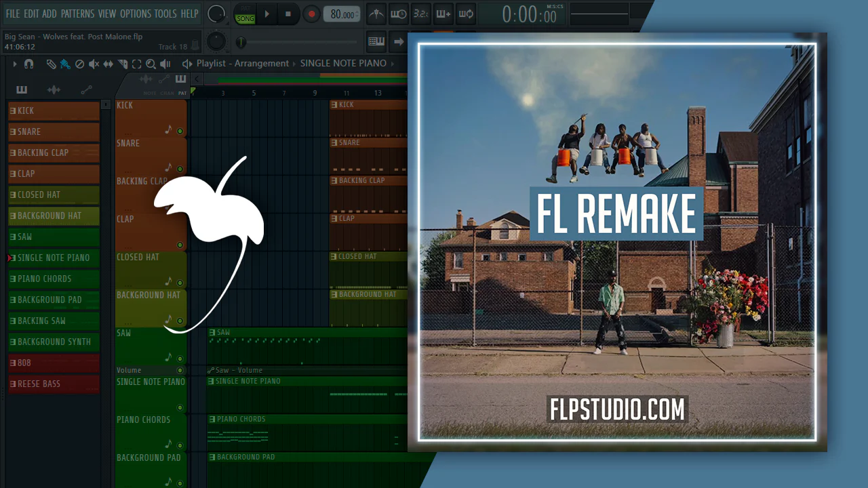Switch to song mode with SONG button

245,18
